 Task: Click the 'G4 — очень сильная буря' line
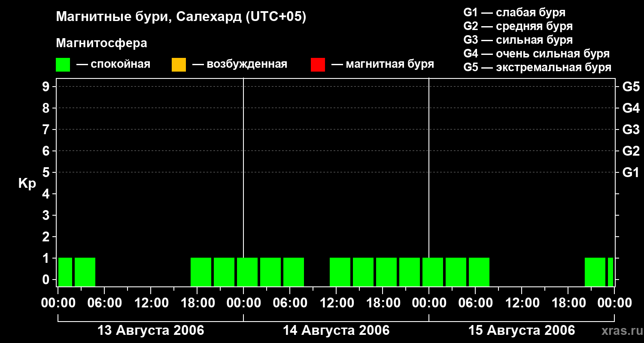click(537, 54)
